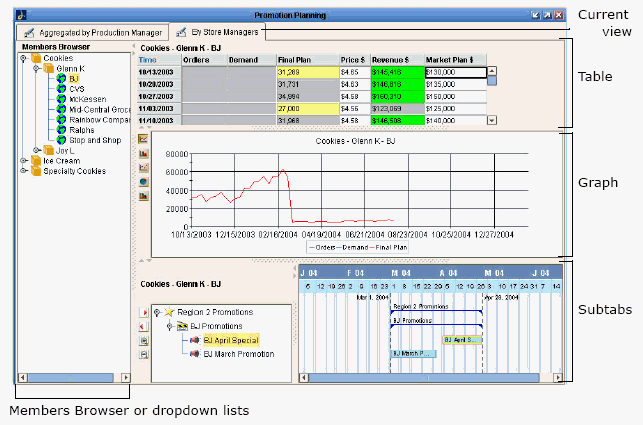Click the Region 2 Promotions Gantt bar

[x=436, y=312]
